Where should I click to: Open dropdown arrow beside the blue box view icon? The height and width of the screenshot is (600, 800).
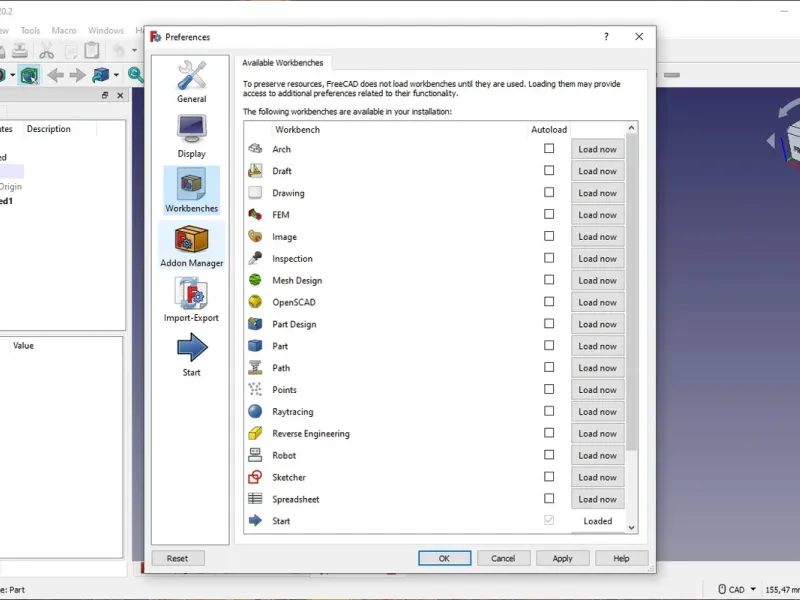click(x=116, y=76)
